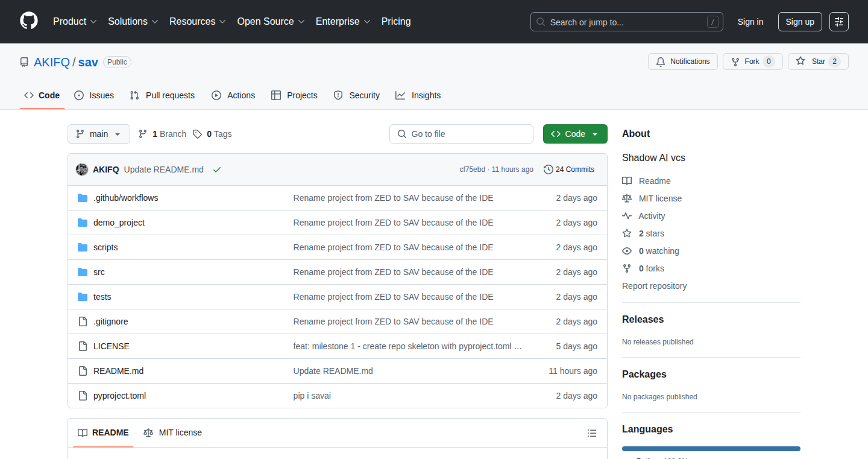Screen dimensions: 868x459
Task: Click the AKIFQ avatar image
Action: [82, 169]
